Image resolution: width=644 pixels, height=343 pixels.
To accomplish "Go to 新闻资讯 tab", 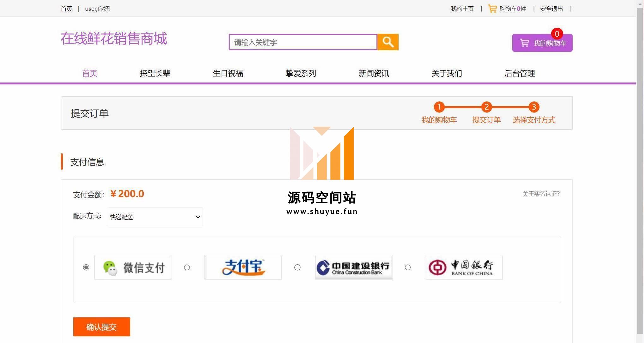I will (374, 73).
